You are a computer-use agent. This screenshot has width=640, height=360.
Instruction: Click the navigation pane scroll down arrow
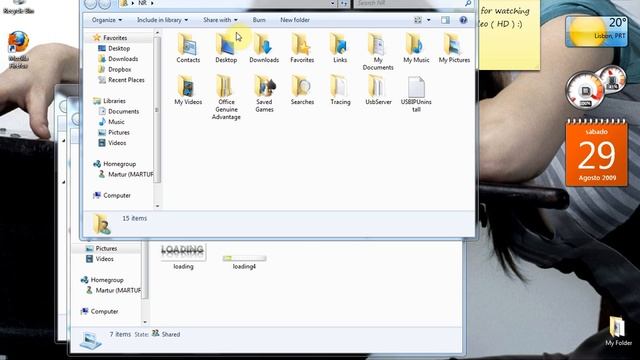[x=158, y=206]
